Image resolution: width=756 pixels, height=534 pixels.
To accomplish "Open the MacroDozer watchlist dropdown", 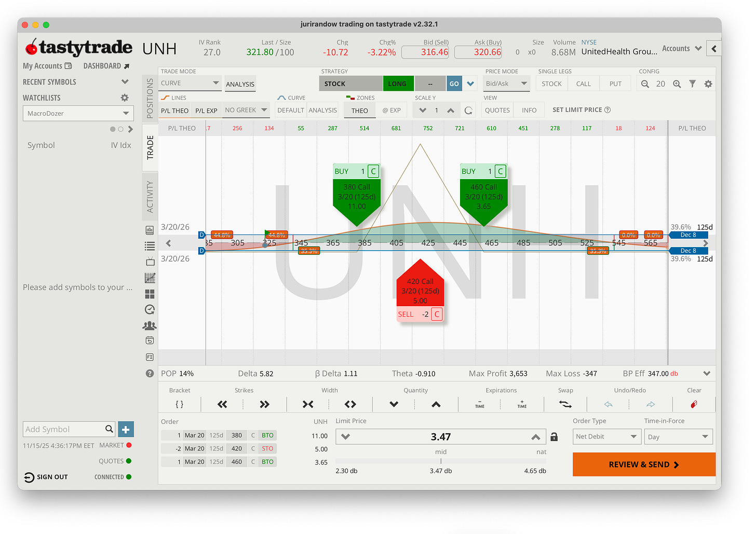I will 78,113.
